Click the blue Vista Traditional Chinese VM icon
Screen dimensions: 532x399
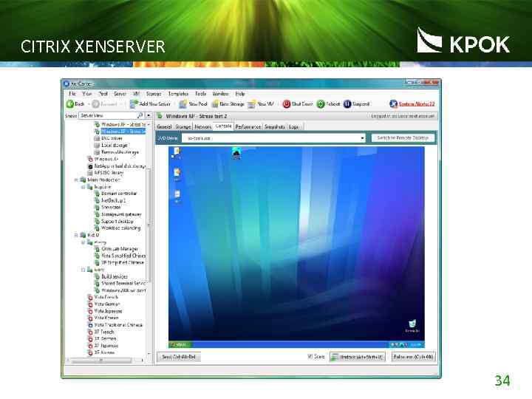click(90, 325)
